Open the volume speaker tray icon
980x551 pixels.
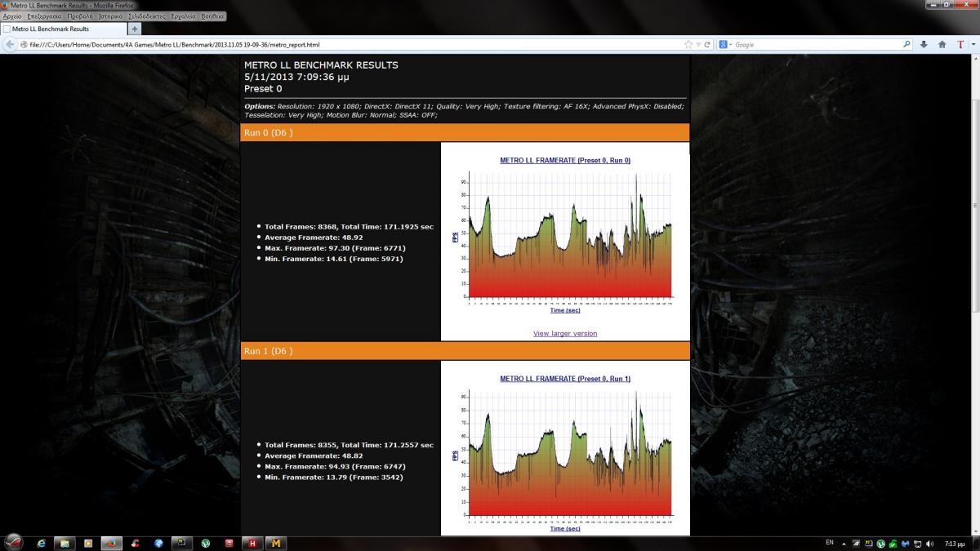tap(930, 543)
